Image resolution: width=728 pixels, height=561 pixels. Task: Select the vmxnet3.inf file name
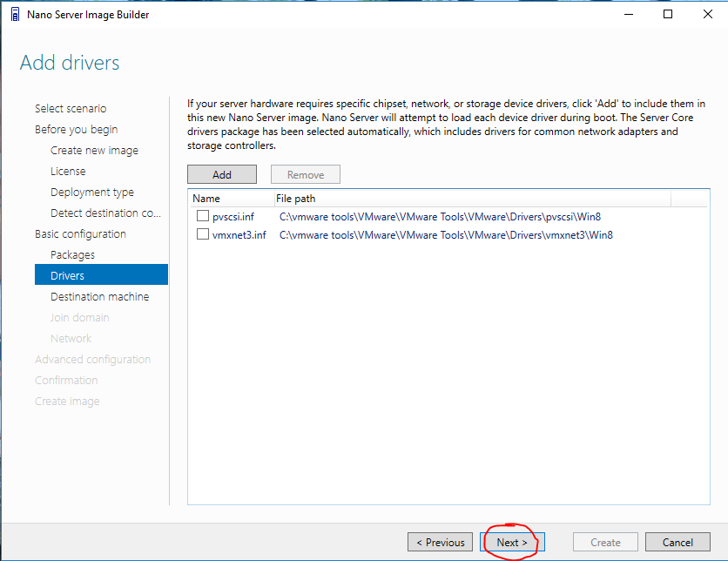point(239,235)
